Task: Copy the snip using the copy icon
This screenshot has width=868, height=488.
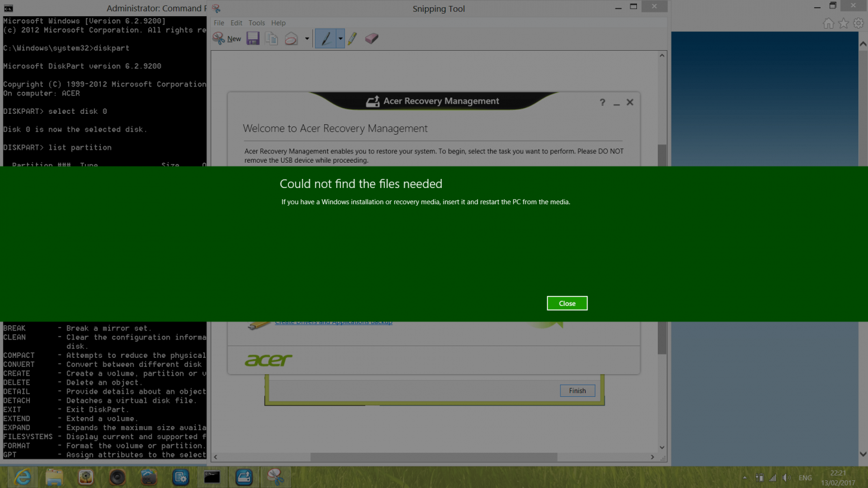Action: pos(271,39)
